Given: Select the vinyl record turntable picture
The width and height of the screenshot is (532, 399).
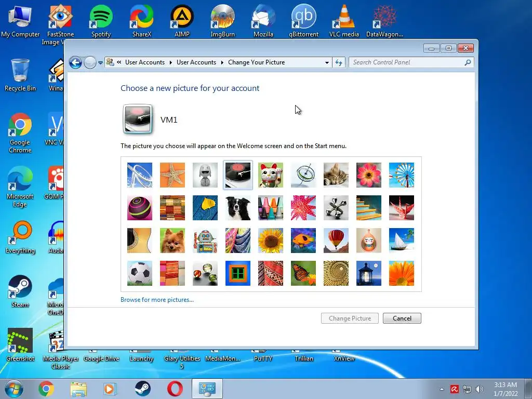Looking at the screenshot, I should click(238, 175).
